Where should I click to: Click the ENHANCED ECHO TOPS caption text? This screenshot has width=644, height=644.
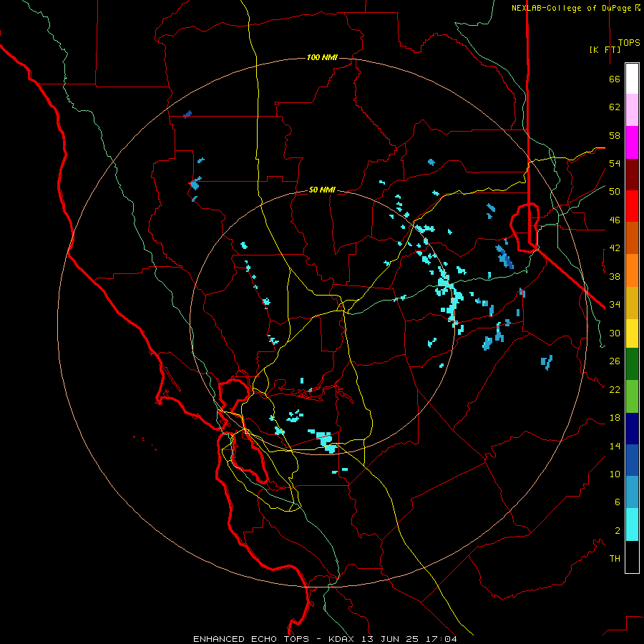[251, 639]
